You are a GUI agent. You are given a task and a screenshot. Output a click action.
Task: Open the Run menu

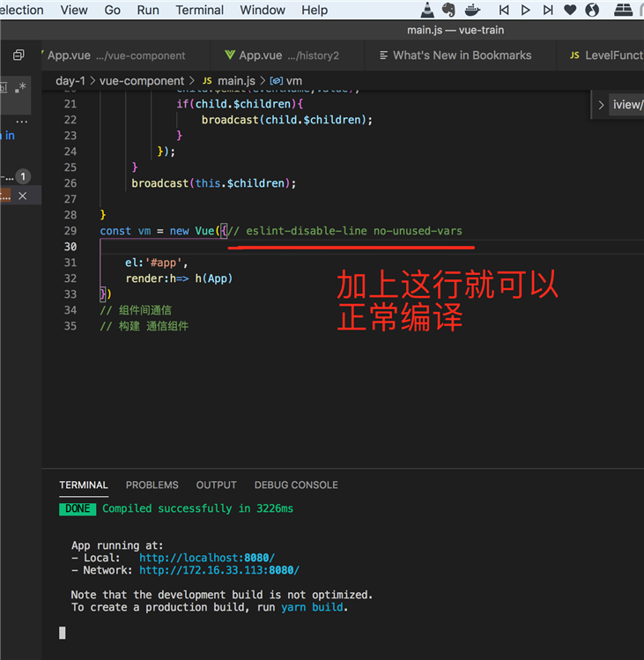[x=148, y=10]
